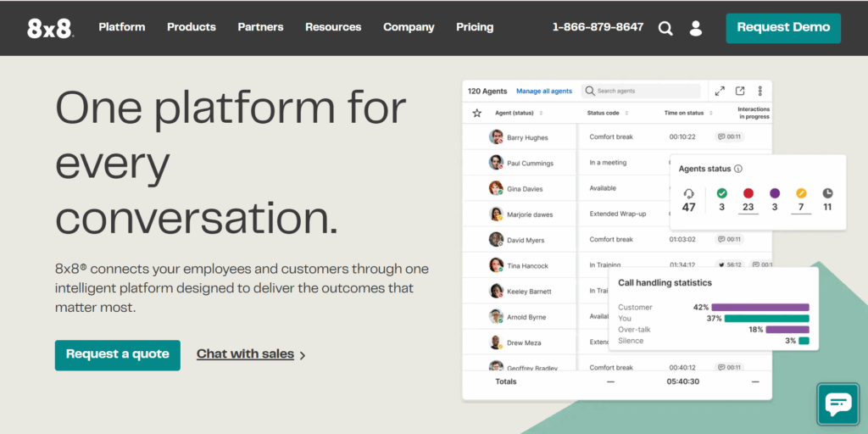Sort by Time on status column

688,113
